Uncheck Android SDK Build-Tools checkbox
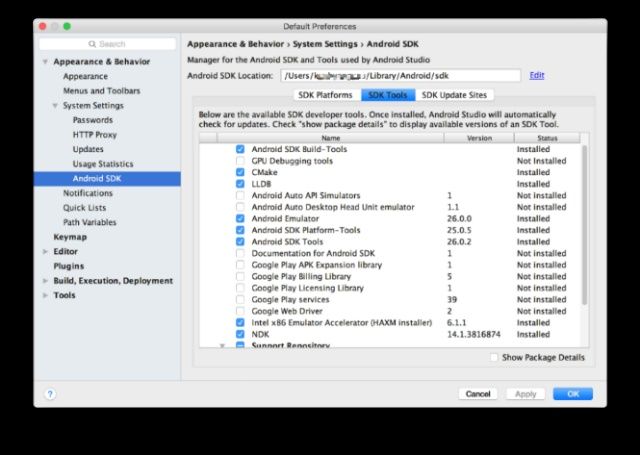640x455 pixels. click(x=240, y=149)
